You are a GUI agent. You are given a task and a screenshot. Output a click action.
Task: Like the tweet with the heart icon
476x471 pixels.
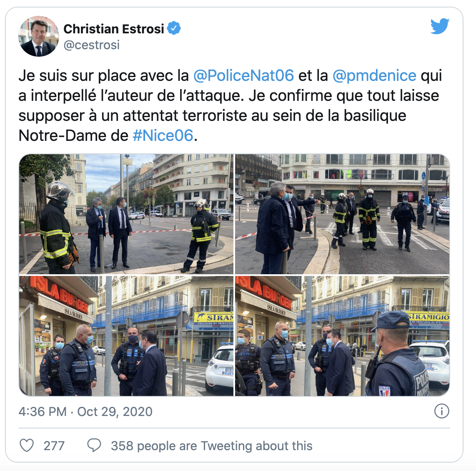point(27,445)
